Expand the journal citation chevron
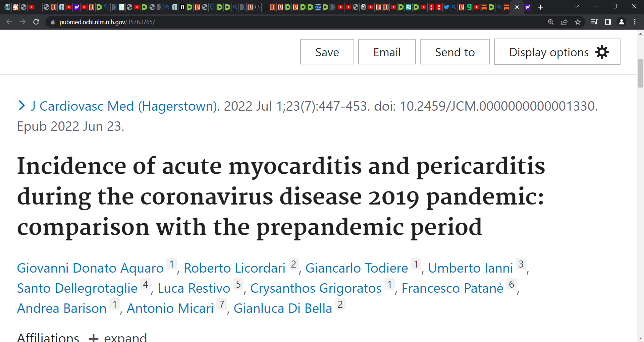Image resolution: width=644 pixels, height=342 pixels. click(22, 106)
